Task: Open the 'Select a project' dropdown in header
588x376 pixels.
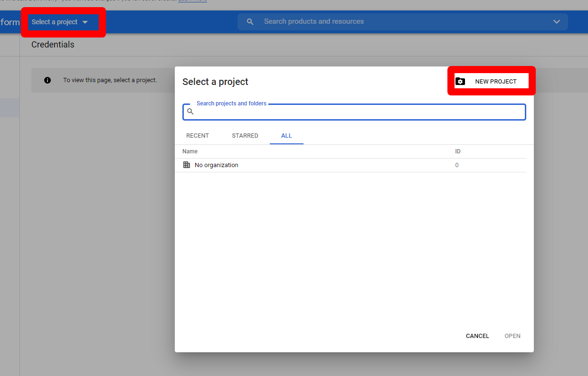Action: (x=60, y=22)
